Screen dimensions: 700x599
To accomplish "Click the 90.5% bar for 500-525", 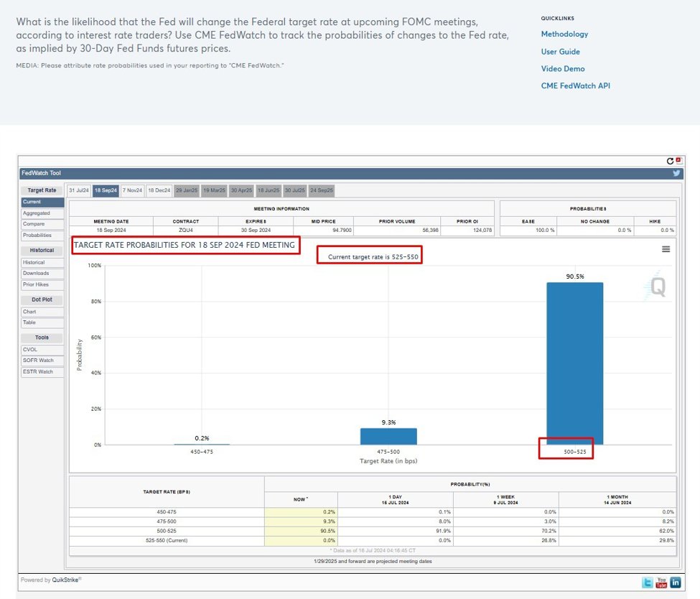I will [574, 363].
